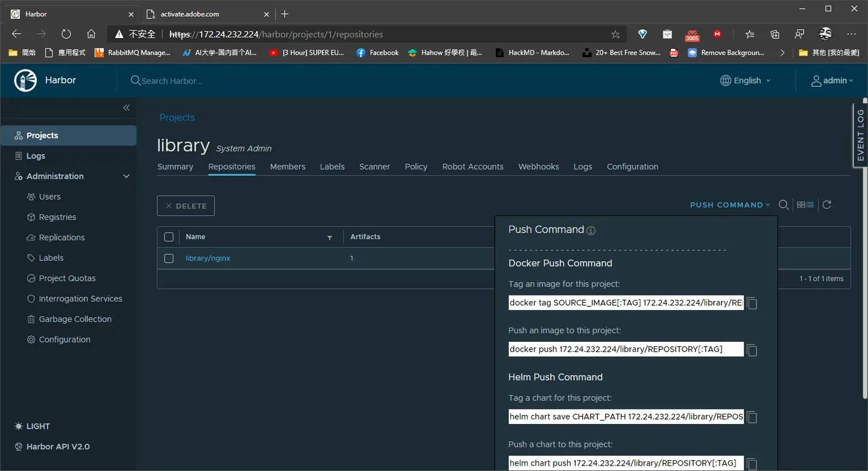Collapse the sidebar with double-chevron icon
The image size is (868, 471).
(x=126, y=108)
